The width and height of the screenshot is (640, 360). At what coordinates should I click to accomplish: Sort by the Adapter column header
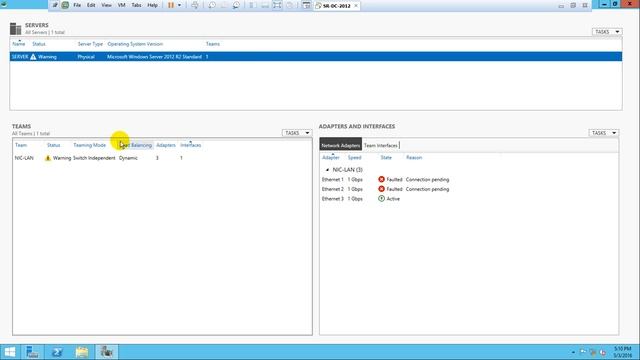point(331,158)
